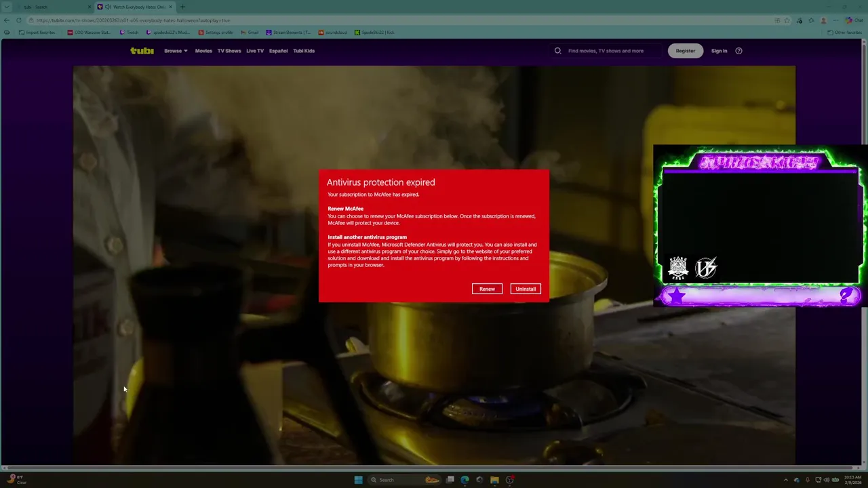Mute the tab using the speaker icon

108,7
